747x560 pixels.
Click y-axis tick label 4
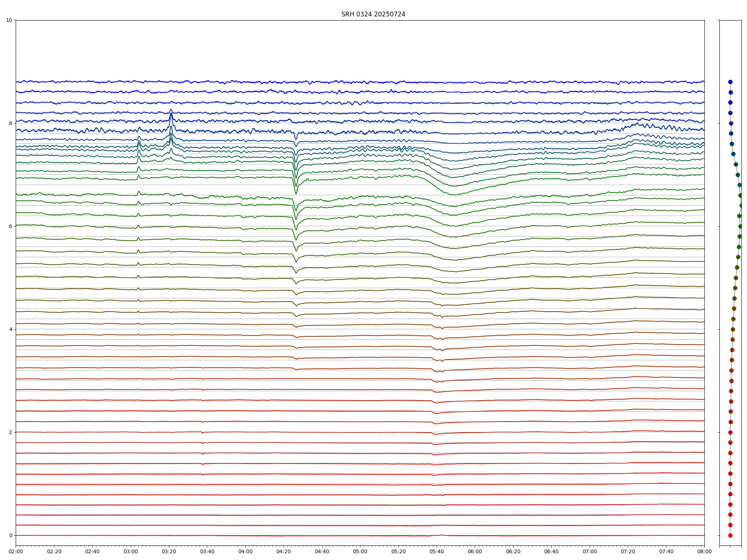click(10, 329)
